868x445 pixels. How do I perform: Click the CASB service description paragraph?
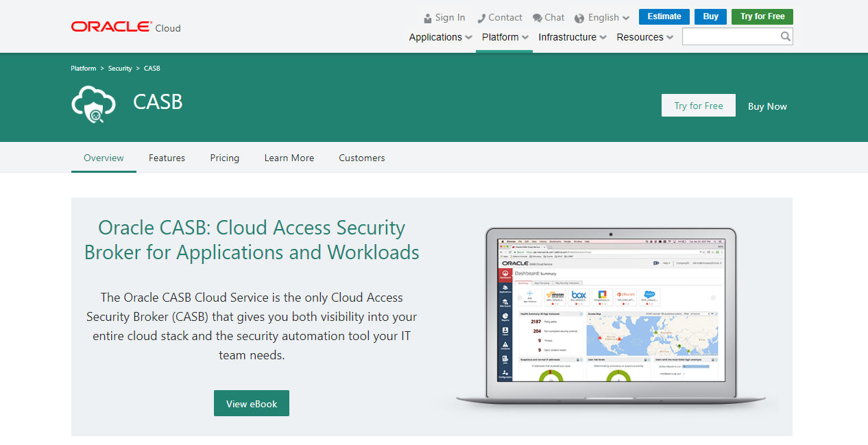(x=252, y=326)
